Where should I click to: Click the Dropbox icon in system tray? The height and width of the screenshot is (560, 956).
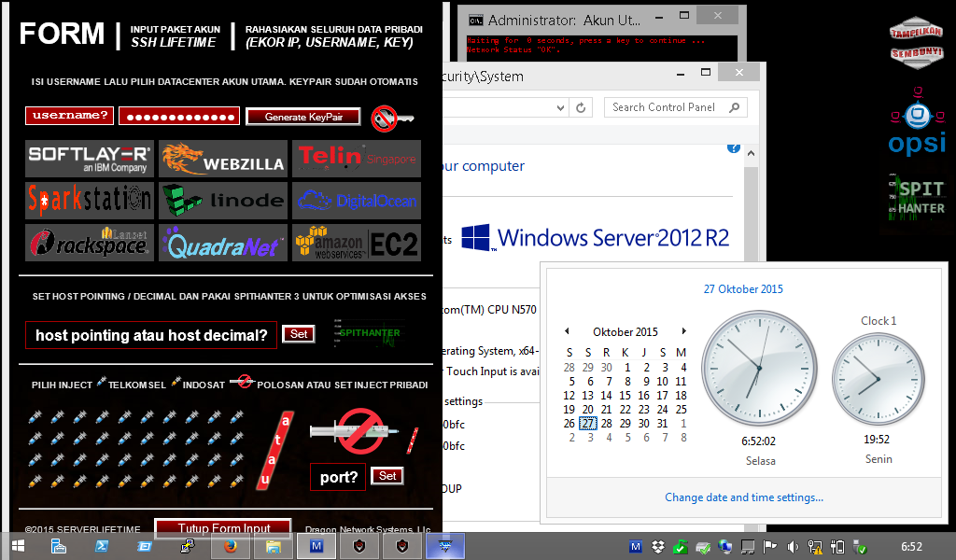659,547
